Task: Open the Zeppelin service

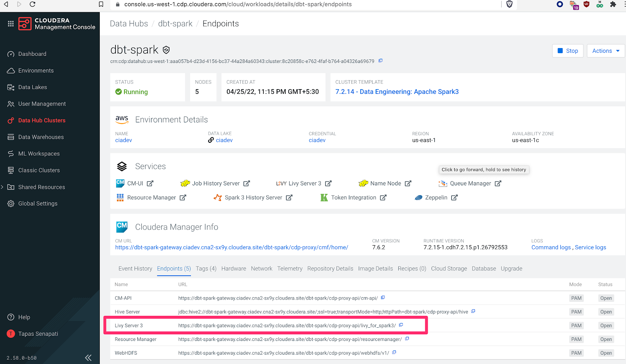Action: [x=436, y=197]
